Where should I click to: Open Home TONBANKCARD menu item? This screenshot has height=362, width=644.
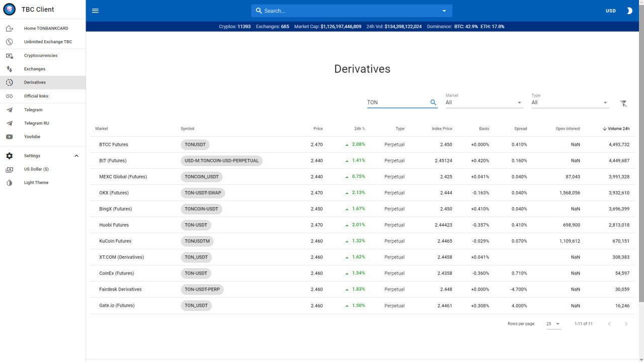pyautogui.click(x=43, y=28)
